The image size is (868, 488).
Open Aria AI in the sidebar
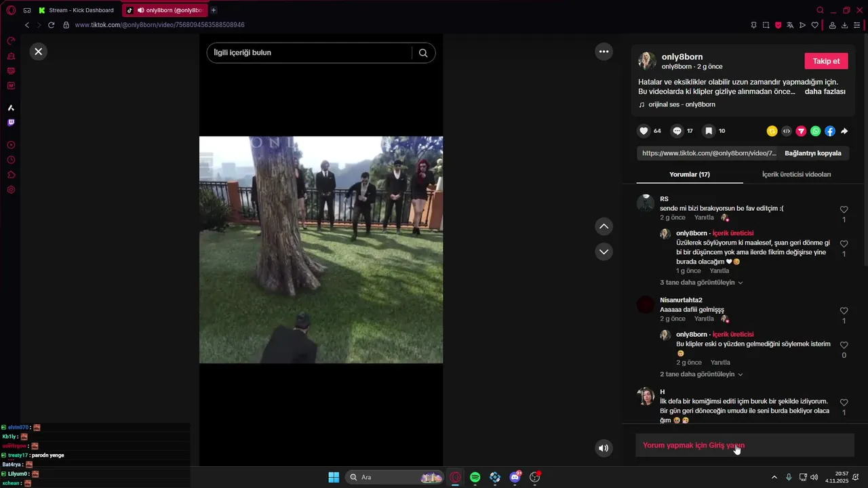click(x=11, y=108)
